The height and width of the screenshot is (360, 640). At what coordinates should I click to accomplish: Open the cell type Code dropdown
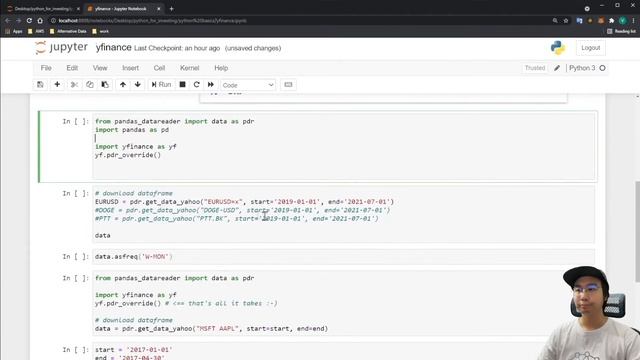click(x=248, y=85)
